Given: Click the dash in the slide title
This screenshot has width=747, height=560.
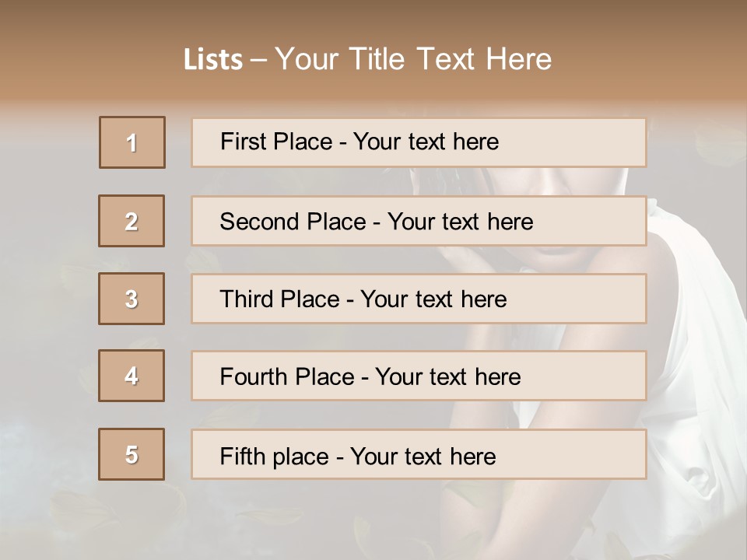Looking at the screenshot, I should (258, 60).
